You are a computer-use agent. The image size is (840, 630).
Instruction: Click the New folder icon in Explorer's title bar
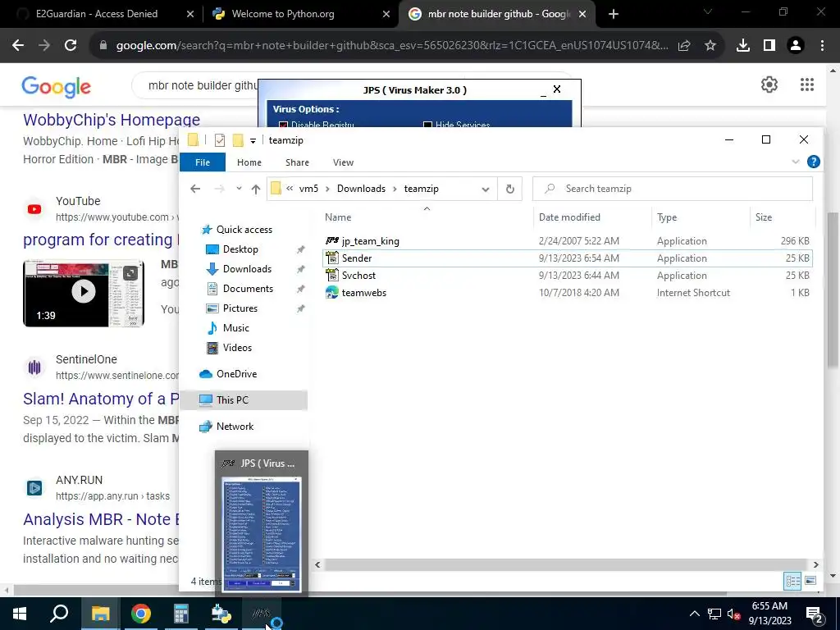[x=238, y=140]
